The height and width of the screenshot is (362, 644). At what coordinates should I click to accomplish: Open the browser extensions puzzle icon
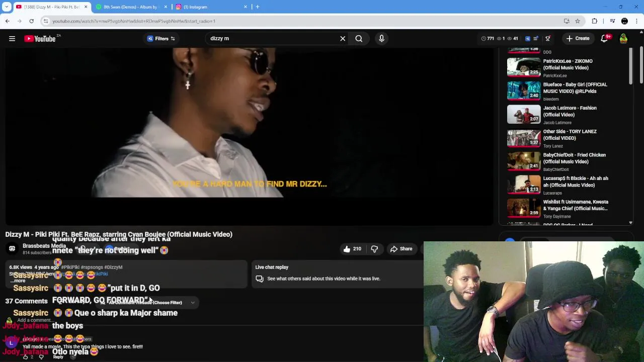tap(595, 21)
